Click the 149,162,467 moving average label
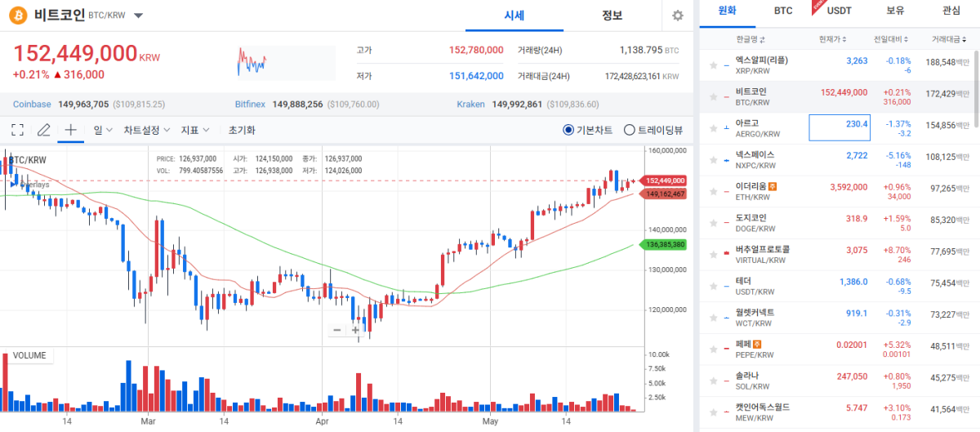The height and width of the screenshot is (432, 980). point(665,194)
